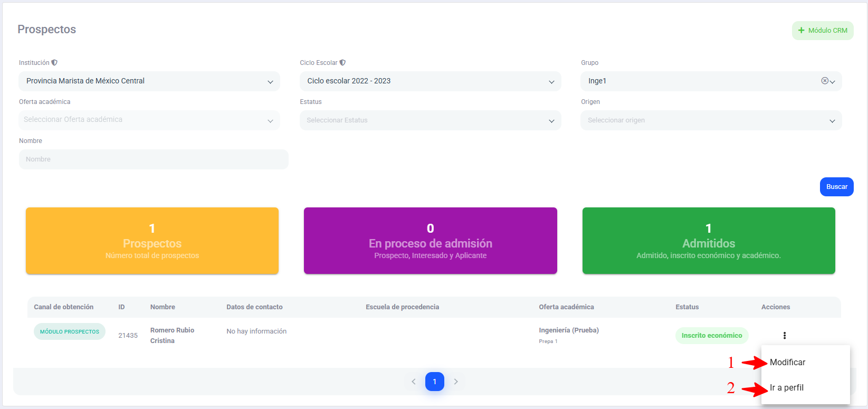Image resolution: width=868 pixels, height=409 pixels.
Task: Focus the Nombre text input field
Action: (x=154, y=159)
